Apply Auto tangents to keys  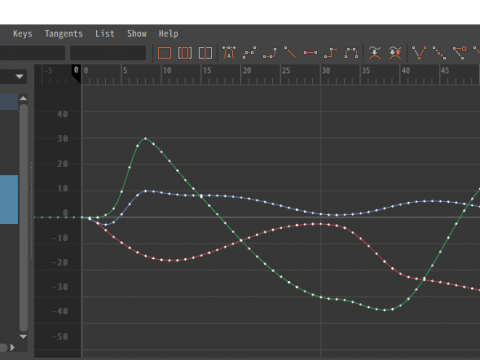pos(229,53)
